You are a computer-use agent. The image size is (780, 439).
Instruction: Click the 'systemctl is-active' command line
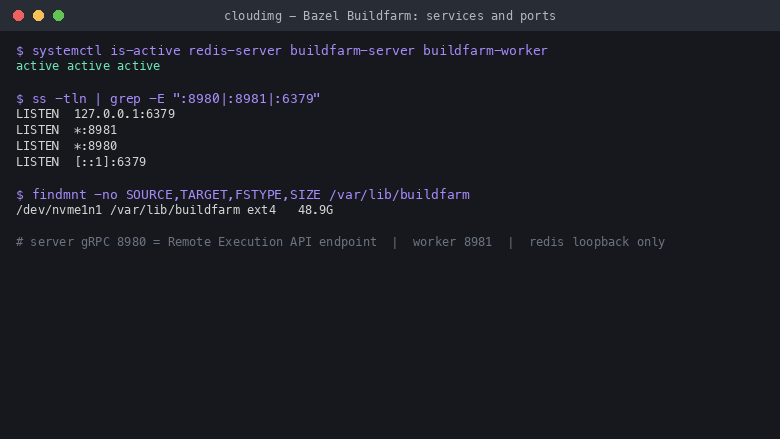(x=282, y=51)
